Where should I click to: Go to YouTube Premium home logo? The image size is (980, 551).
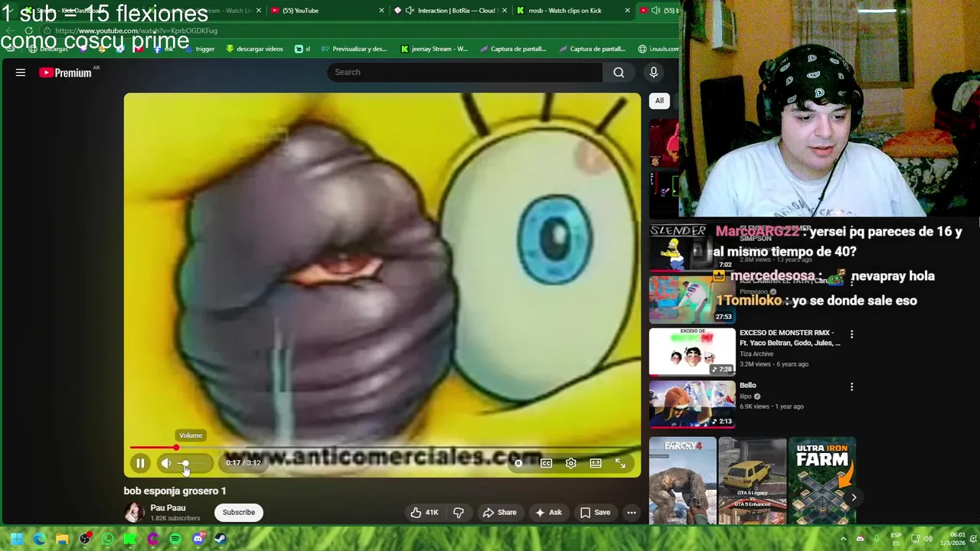pos(65,73)
